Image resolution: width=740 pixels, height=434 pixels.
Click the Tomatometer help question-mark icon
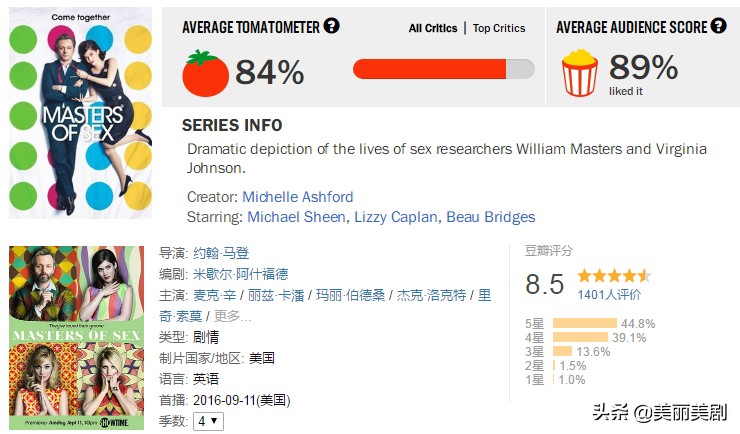pyautogui.click(x=331, y=25)
